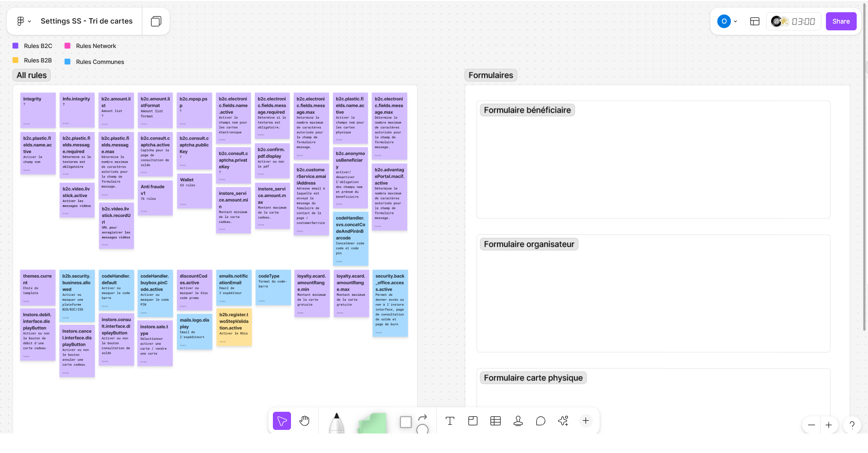
Task: Open the pages panel icon
Action: pyautogui.click(x=156, y=21)
